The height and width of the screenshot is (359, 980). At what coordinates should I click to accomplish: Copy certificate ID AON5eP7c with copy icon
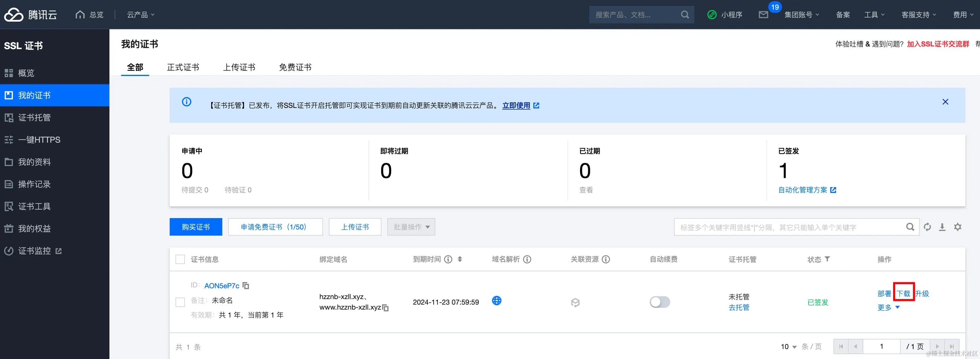point(246,285)
